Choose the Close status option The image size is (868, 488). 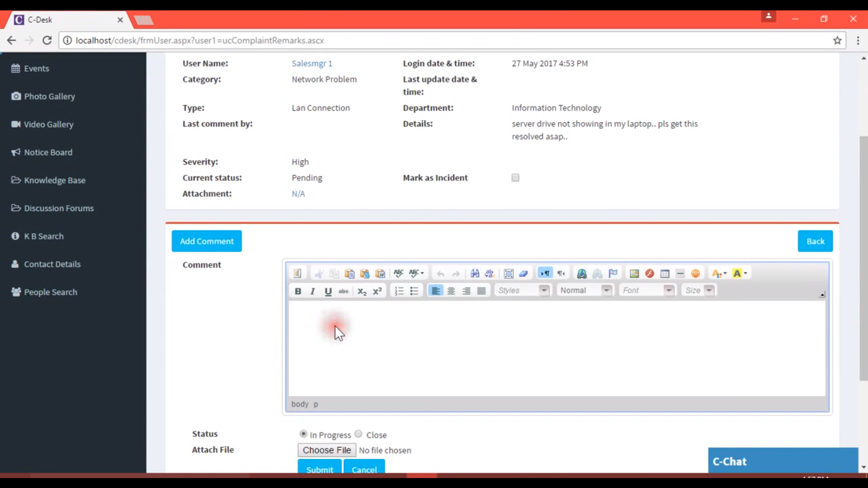[358, 434]
